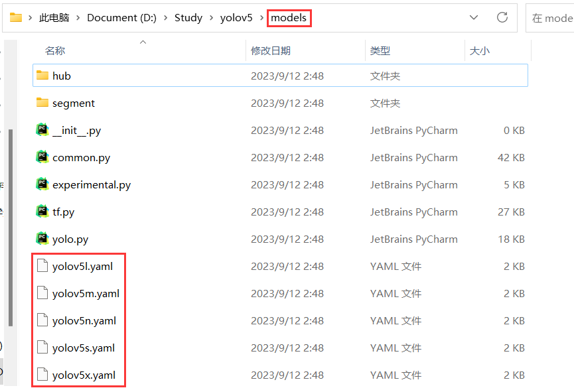Click the file icon of yolov5n.yaml
The height and width of the screenshot is (392, 574).
pos(42,320)
